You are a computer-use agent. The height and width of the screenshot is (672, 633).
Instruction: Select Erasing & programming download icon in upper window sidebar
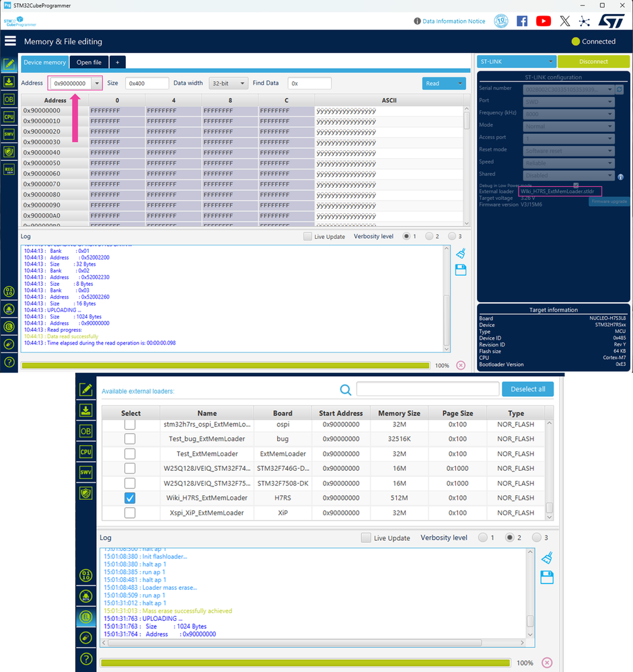[9, 81]
